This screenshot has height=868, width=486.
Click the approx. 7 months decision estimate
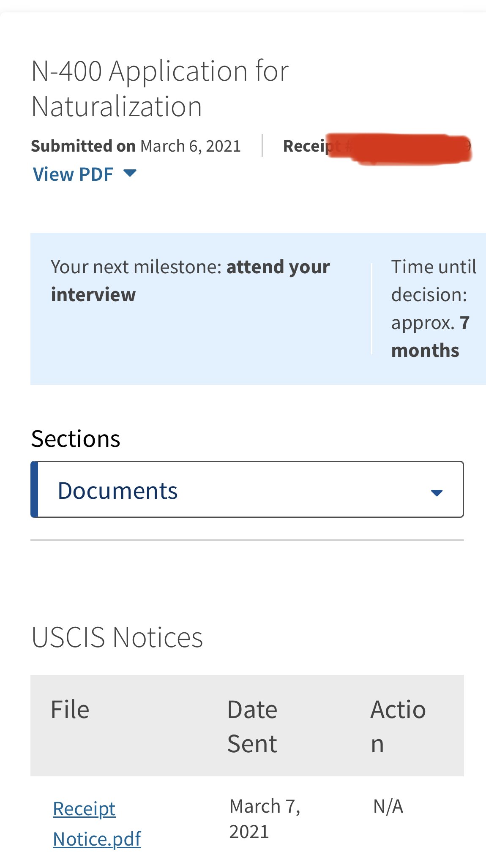pyautogui.click(x=430, y=337)
